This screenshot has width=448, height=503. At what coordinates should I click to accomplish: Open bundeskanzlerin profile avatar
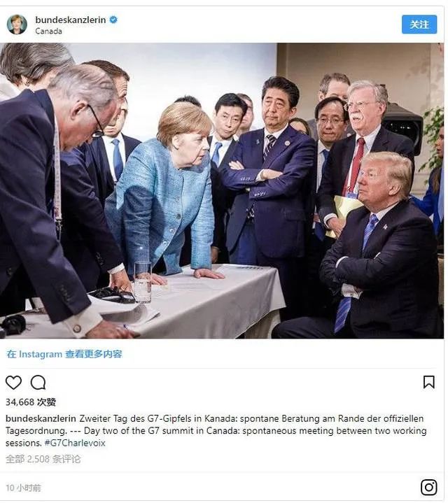[x=17, y=24]
